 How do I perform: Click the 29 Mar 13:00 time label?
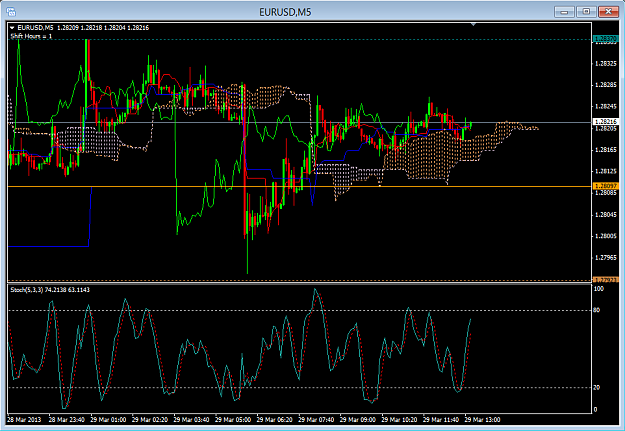[x=482, y=420]
